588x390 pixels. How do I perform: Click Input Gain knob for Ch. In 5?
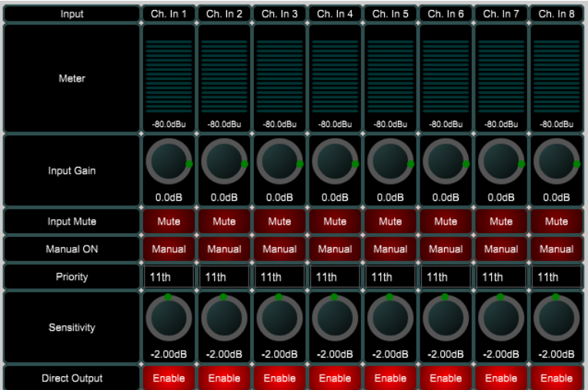390,162
